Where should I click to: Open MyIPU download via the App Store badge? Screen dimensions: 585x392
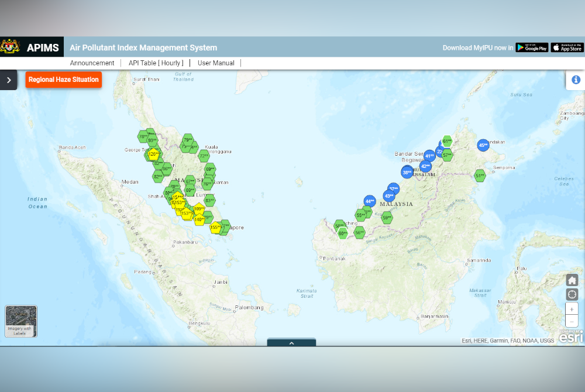tap(566, 47)
